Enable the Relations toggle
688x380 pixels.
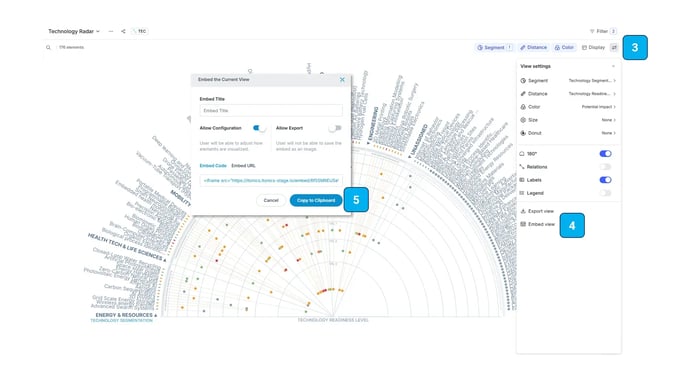606,167
